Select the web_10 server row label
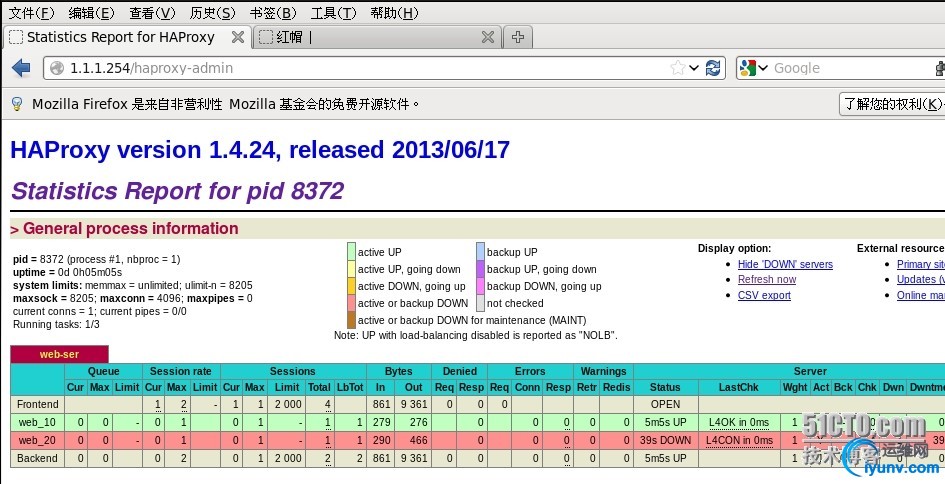945x484 pixels. [x=37, y=423]
